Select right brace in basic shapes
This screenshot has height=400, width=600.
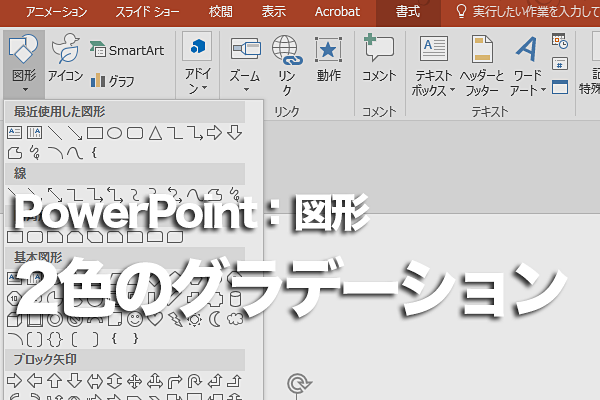[x=135, y=339]
